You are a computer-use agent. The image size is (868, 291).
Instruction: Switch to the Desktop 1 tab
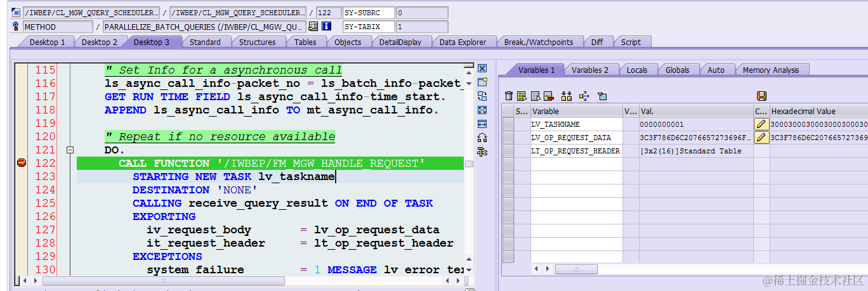48,42
